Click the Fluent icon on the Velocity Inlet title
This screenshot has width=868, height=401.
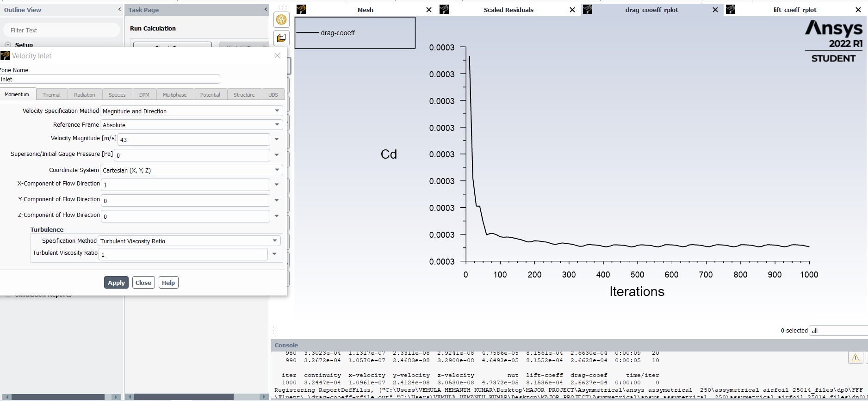click(5, 56)
